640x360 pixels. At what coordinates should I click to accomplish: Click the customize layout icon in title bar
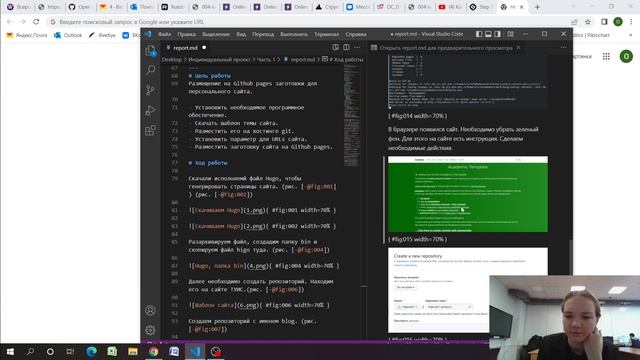coord(510,34)
